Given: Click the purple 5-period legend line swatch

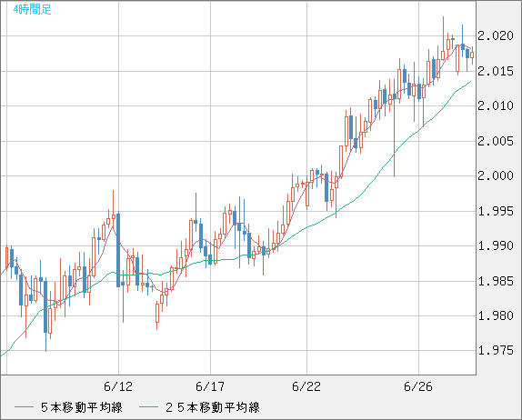Looking at the screenshot, I should pos(24,407).
